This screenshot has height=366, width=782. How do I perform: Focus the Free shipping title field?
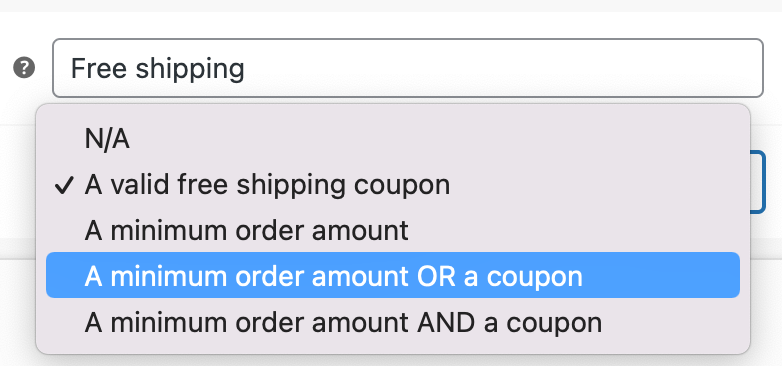click(407, 68)
